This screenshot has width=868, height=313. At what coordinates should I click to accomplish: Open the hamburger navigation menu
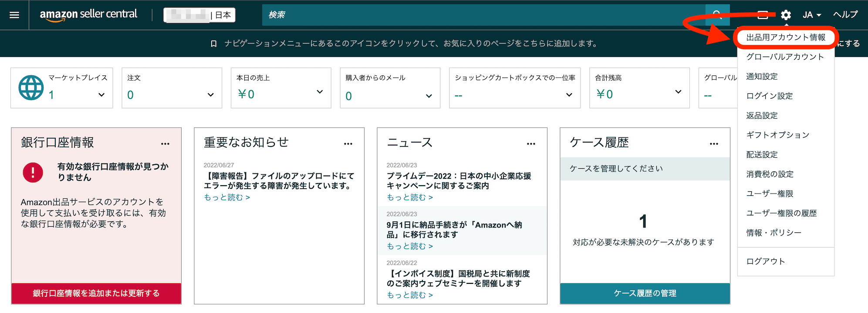click(x=14, y=15)
